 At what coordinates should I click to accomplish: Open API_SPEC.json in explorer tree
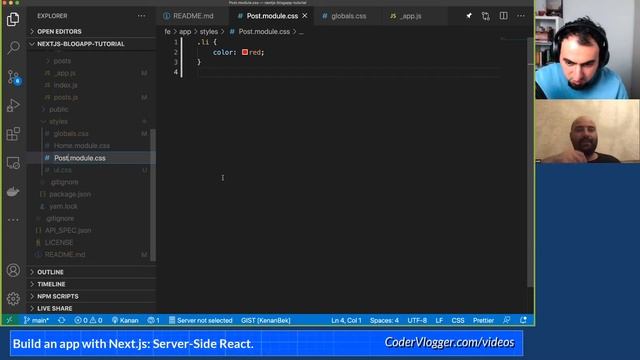[x=68, y=231]
